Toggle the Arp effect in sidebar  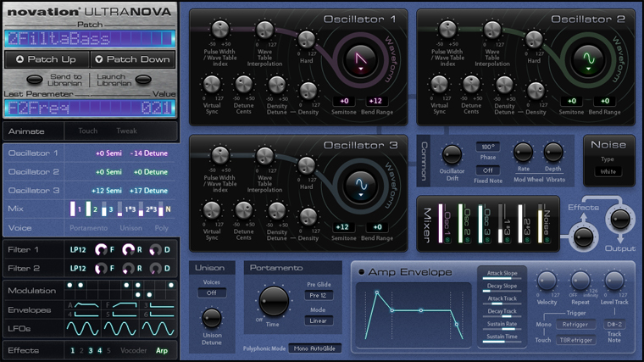161,350
